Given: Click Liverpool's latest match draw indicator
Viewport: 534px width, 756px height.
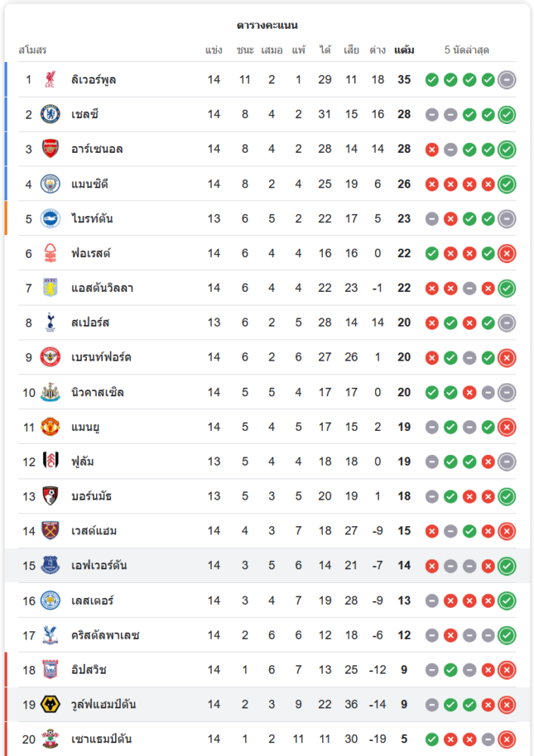Looking at the screenshot, I should pos(507,79).
